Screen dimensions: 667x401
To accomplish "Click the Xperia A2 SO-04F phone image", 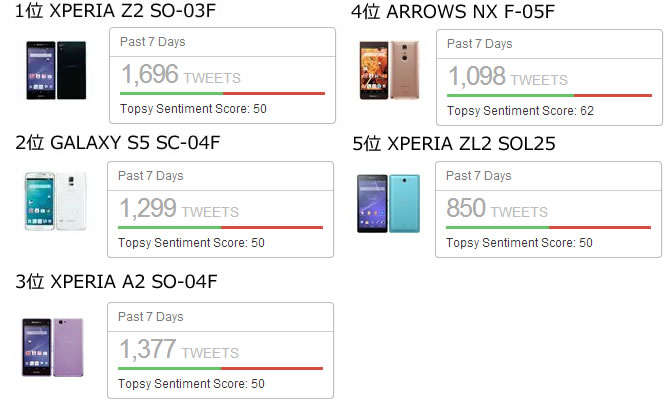I will click(x=53, y=347).
